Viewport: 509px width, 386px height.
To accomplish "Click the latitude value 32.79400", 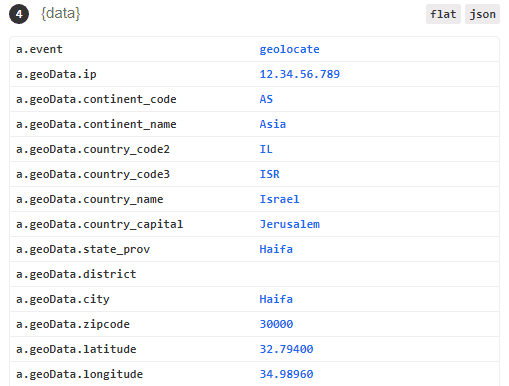I will tap(286, 349).
